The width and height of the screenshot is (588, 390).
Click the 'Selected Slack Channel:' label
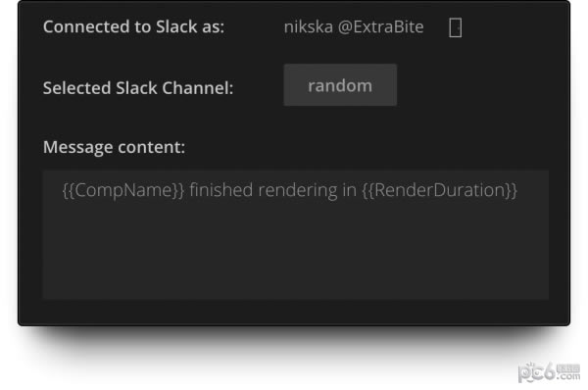[138, 88]
